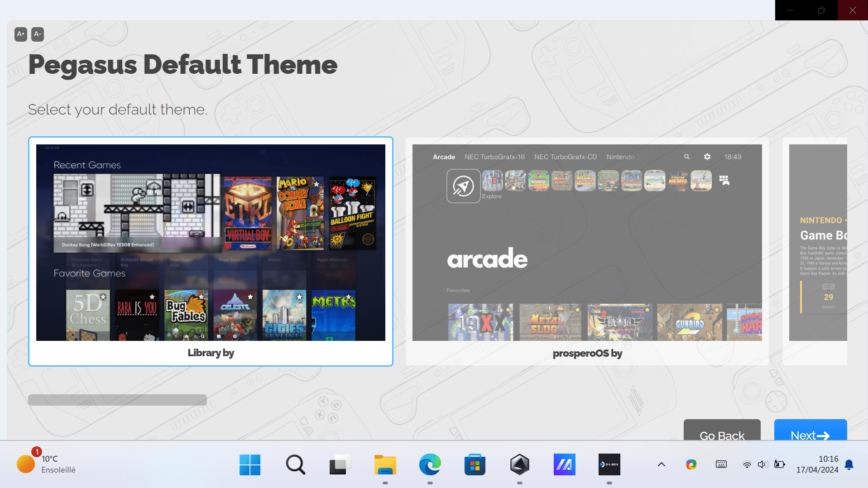Click Next to continue setup
Image resolution: width=868 pixels, height=488 pixels.
point(810,430)
